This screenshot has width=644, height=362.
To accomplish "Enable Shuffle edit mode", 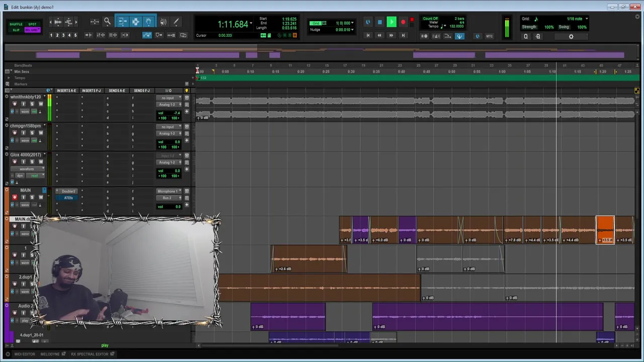I will [16, 24].
